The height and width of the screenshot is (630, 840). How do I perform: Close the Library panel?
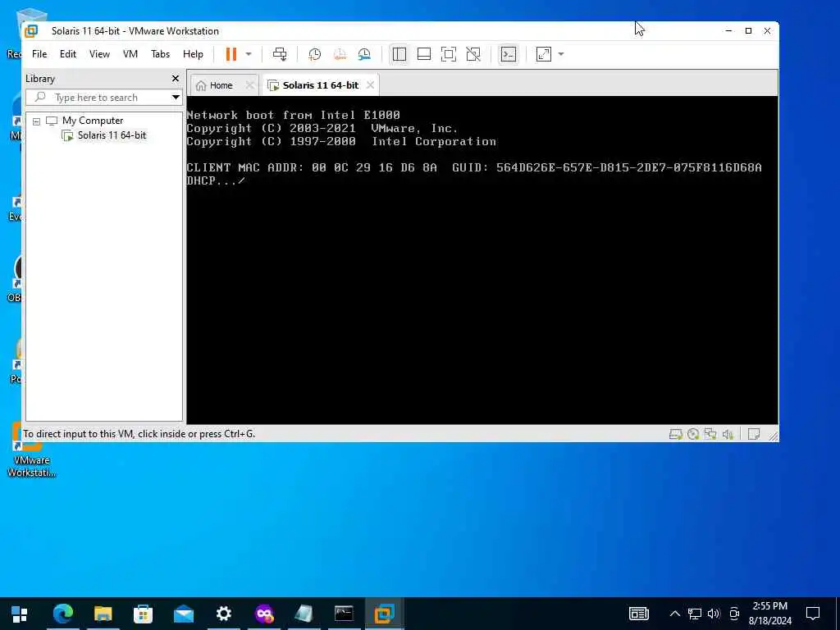click(176, 79)
